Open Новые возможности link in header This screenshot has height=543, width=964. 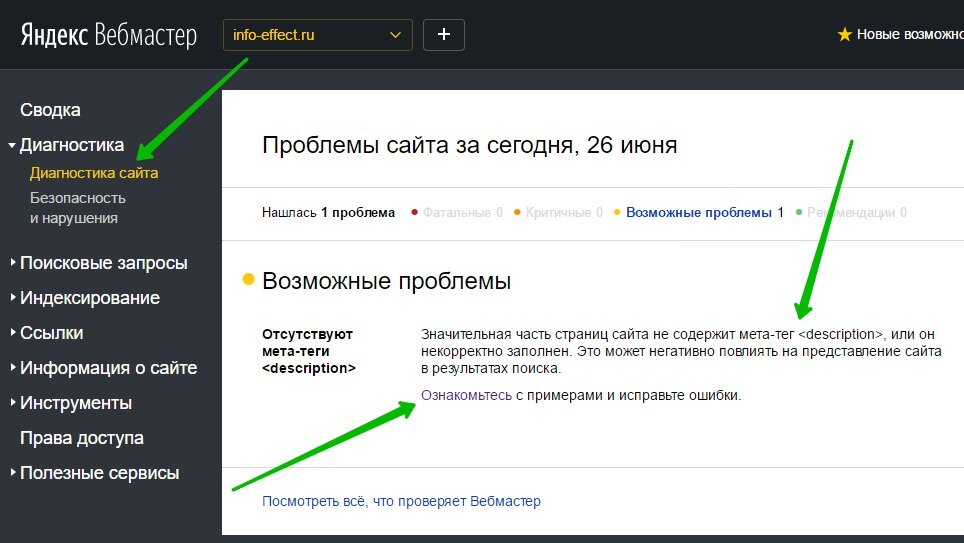point(910,34)
